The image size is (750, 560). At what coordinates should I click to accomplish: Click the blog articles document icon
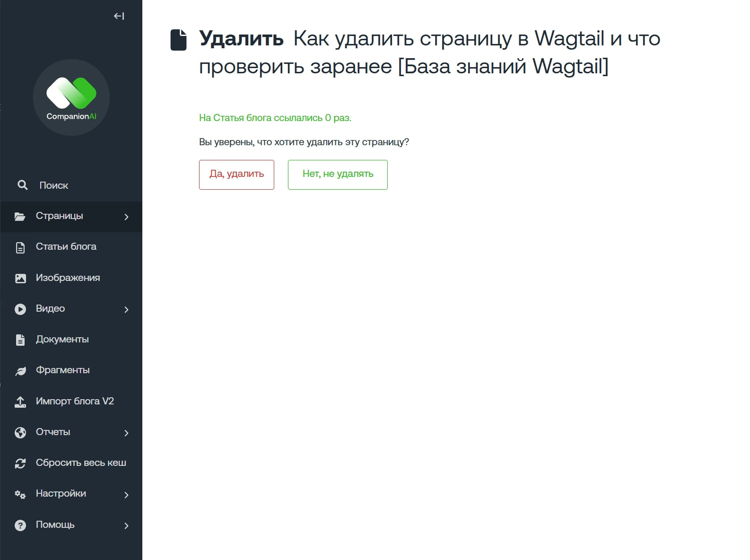coord(20,247)
